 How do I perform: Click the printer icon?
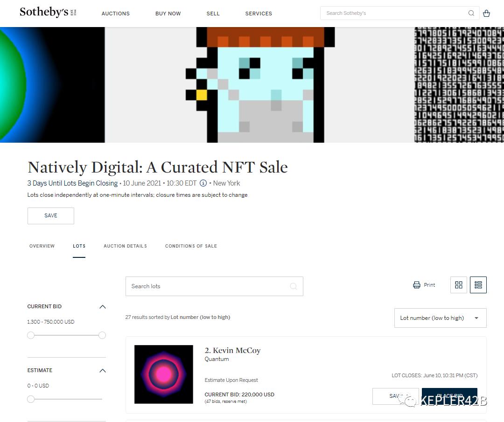coord(417,285)
